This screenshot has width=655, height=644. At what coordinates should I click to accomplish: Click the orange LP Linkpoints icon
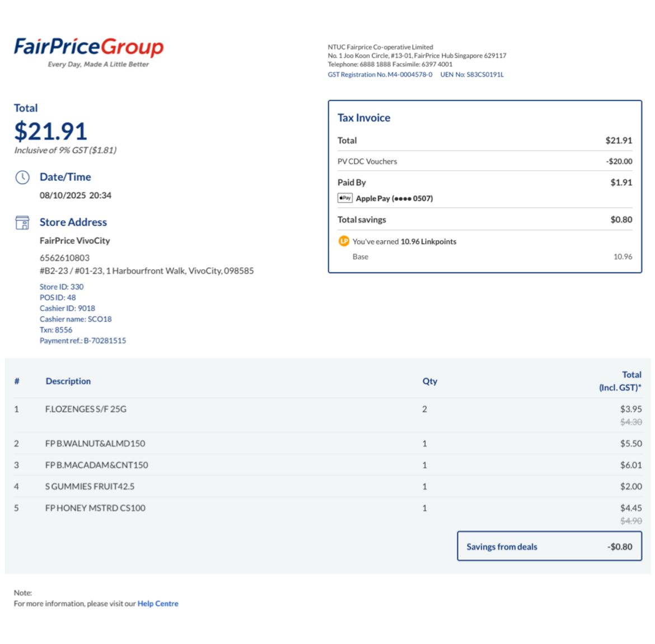tap(344, 241)
